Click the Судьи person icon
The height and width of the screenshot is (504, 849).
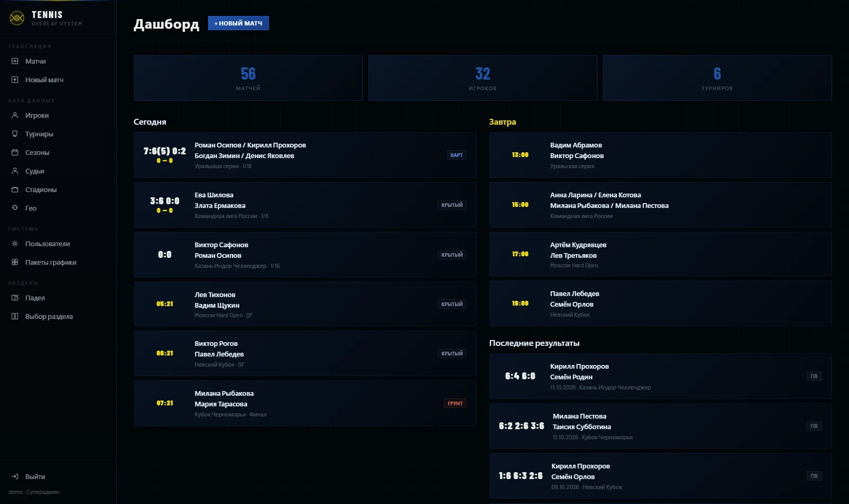15,171
